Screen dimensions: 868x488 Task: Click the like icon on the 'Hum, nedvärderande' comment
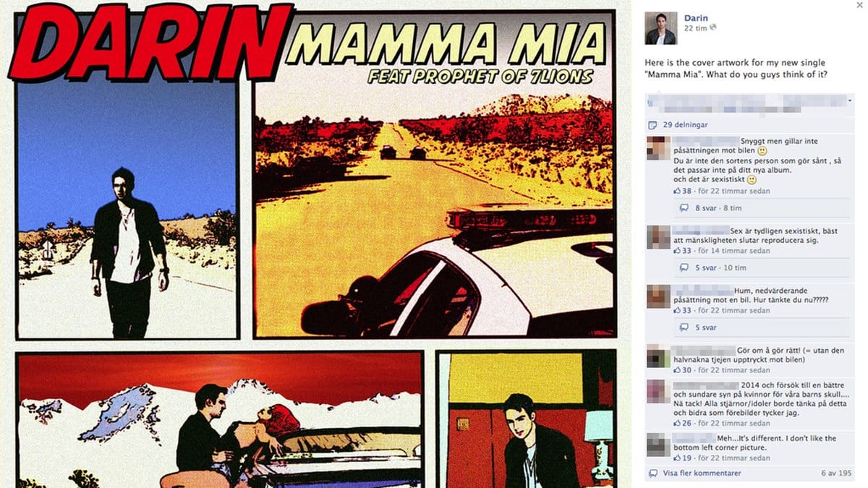pyautogui.click(x=676, y=311)
